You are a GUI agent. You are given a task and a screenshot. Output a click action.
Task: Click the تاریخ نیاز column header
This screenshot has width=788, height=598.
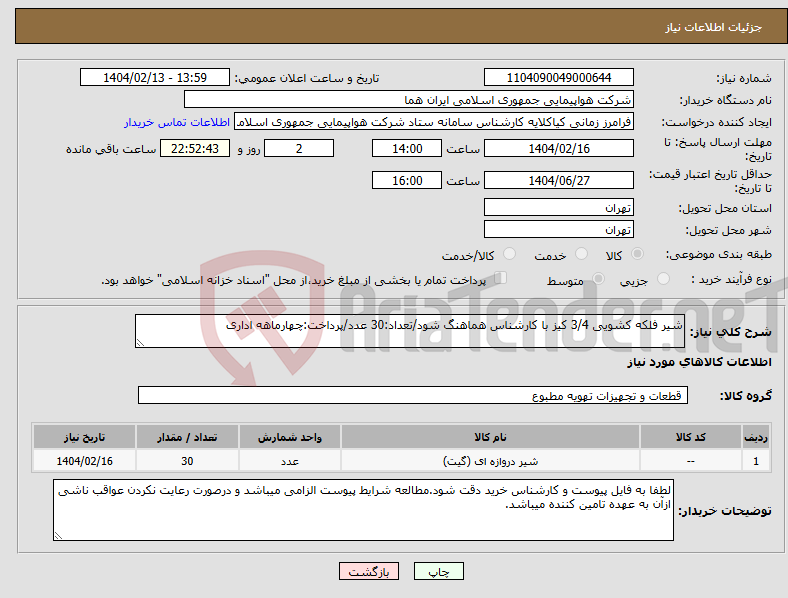pos(84,437)
